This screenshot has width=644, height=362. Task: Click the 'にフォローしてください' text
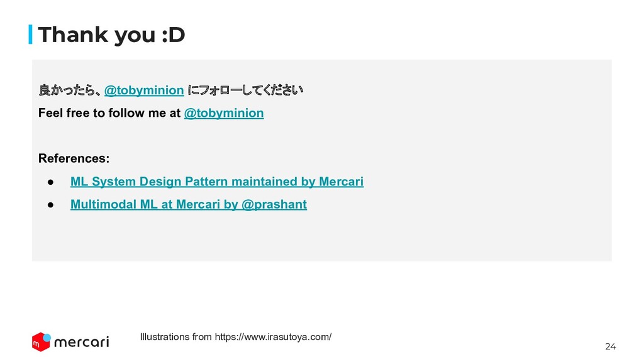pyautogui.click(x=245, y=90)
